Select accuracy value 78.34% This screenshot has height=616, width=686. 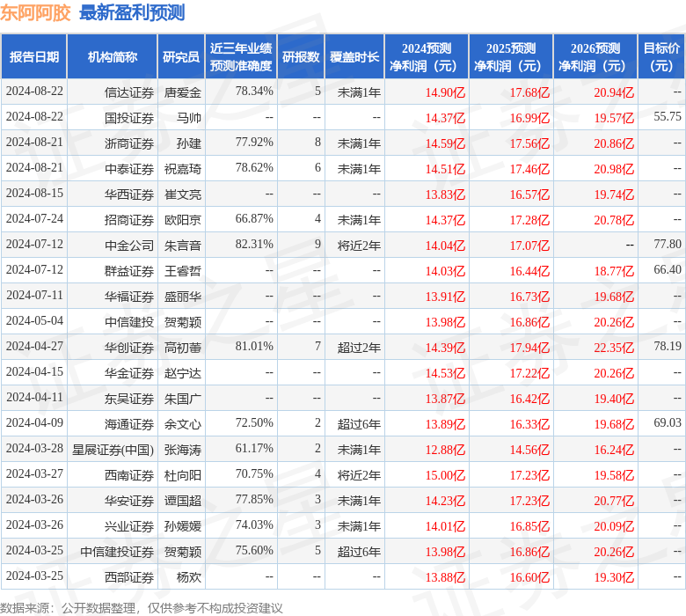pos(254,91)
